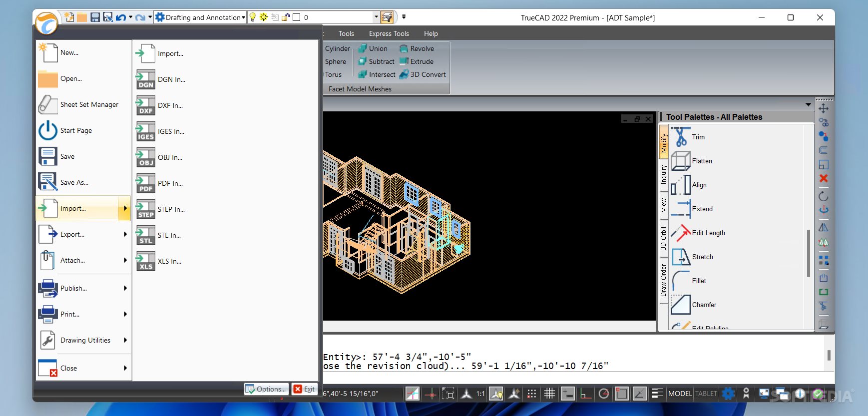Click the Extrude icon in ribbon
The height and width of the screenshot is (416, 868).
pos(404,61)
